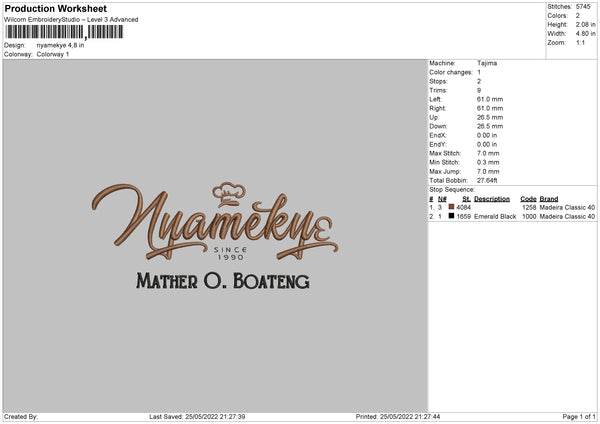
Task: Click 'Mather O. Boateng' lettering in design
Action: pos(223,281)
